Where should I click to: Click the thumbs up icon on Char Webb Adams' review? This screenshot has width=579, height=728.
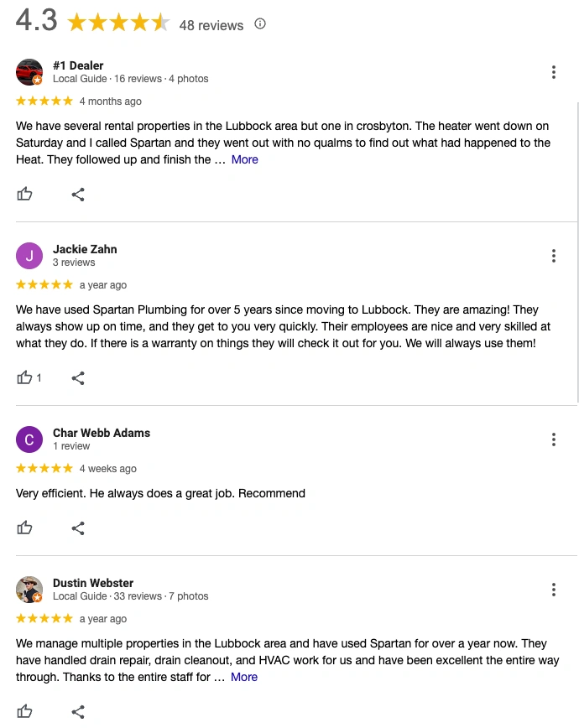pyautogui.click(x=25, y=528)
